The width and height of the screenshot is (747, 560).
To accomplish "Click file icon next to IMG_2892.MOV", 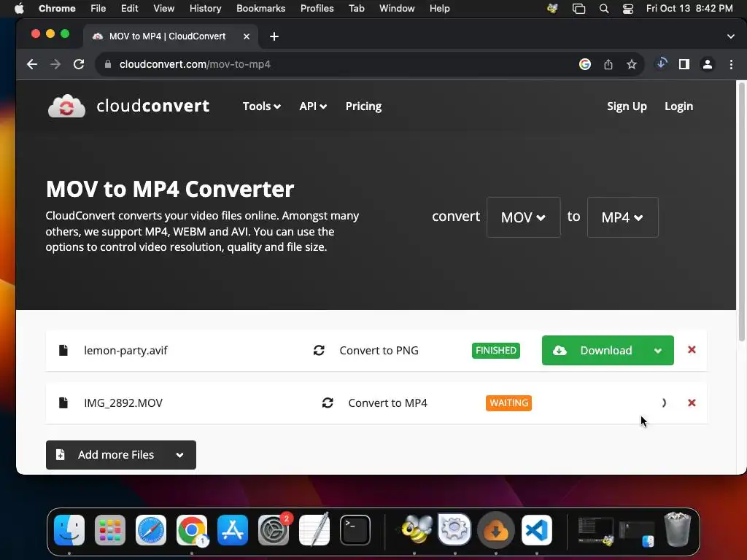I will [63, 402].
